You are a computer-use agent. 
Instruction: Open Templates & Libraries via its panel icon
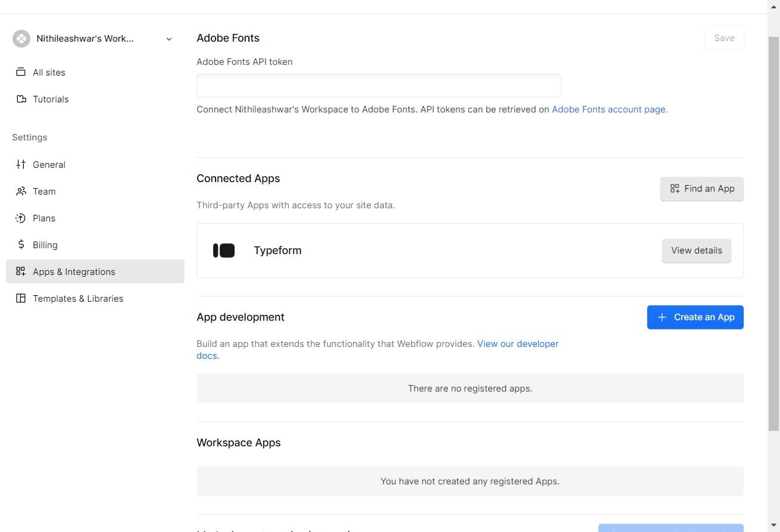[20, 298]
